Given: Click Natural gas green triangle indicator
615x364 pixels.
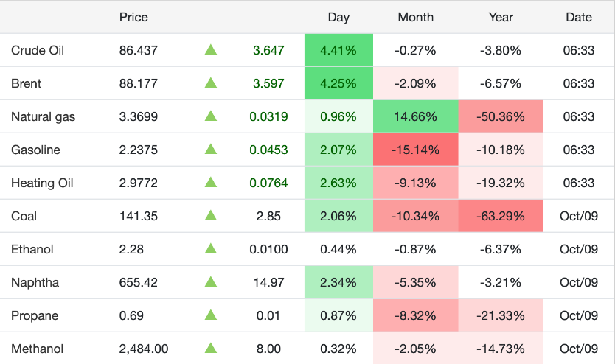Looking at the screenshot, I should [x=211, y=116].
